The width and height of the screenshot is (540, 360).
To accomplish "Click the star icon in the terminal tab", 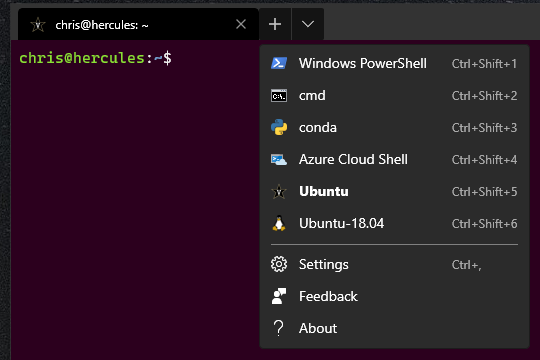I will pyautogui.click(x=38, y=25).
